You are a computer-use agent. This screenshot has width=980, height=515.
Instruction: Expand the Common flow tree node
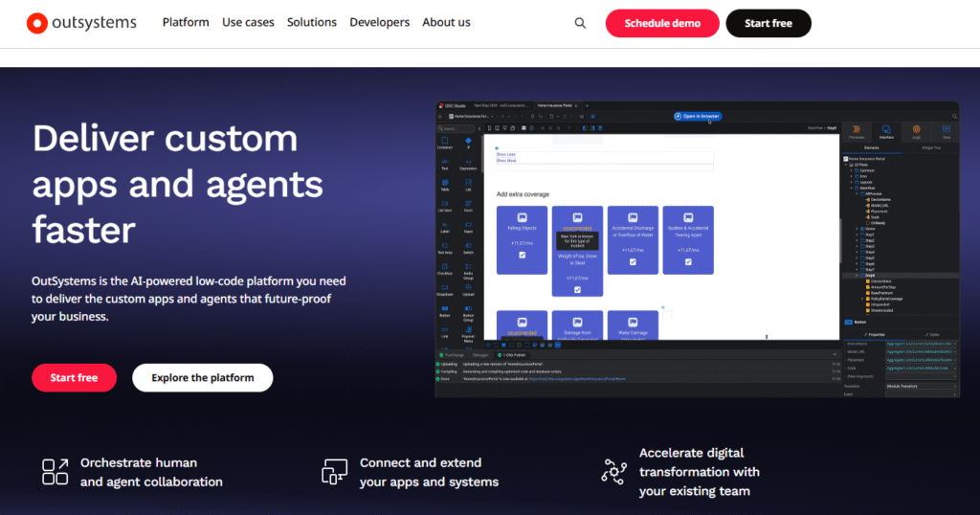click(851, 170)
